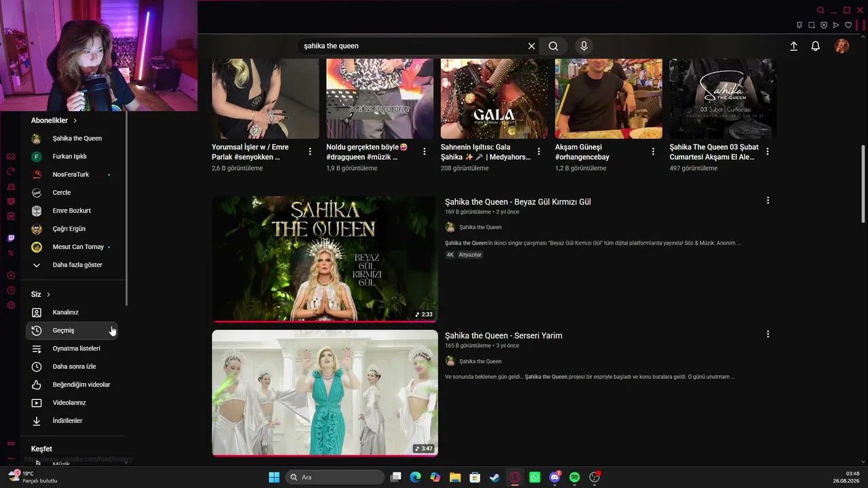Screen dimensions: 868x488
Task: Open the Emre Bozkurt subscription
Action: pyautogui.click(x=73, y=211)
